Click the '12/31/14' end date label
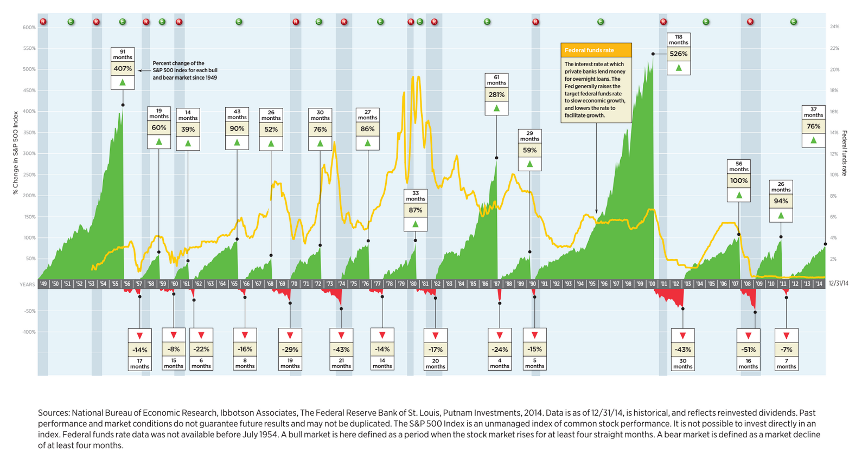The image size is (868, 459). point(838,283)
